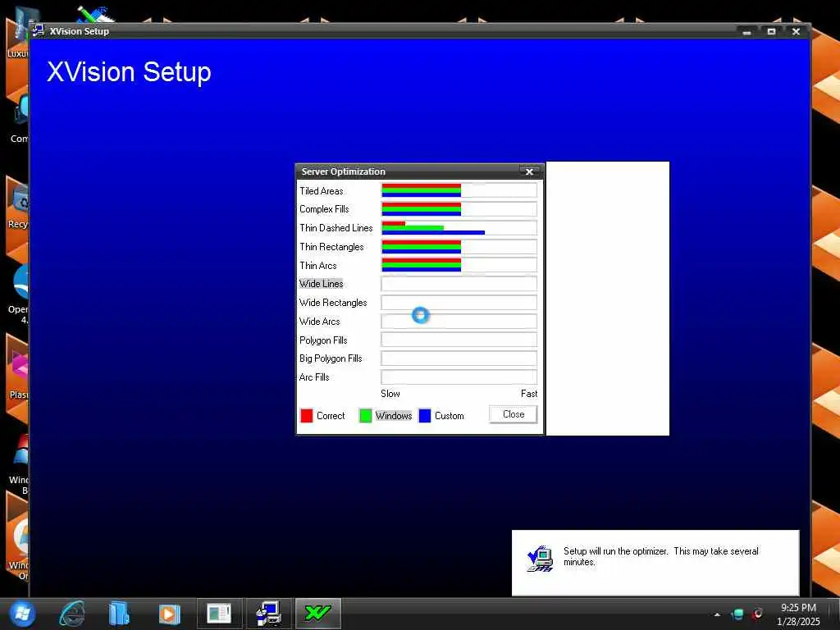Click the optimizer status message text
The width and height of the screenshot is (840, 630).
tap(660, 556)
